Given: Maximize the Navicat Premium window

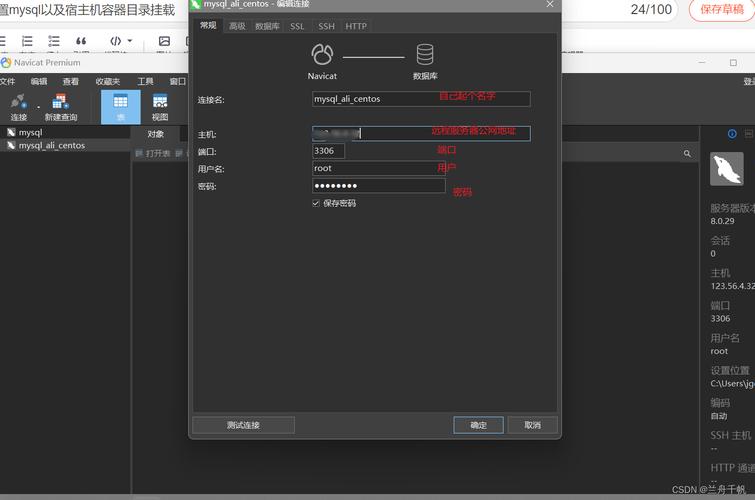Looking at the screenshot, I should pos(733,63).
